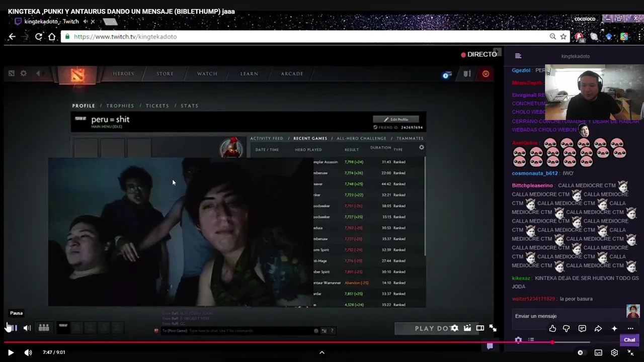
Task: Enter Twitch player fullscreen
Action: [x=493, y=328]
